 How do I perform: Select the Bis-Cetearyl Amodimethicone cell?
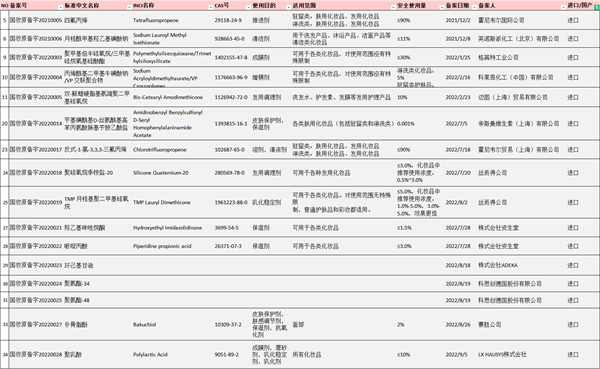pos(172,97)
